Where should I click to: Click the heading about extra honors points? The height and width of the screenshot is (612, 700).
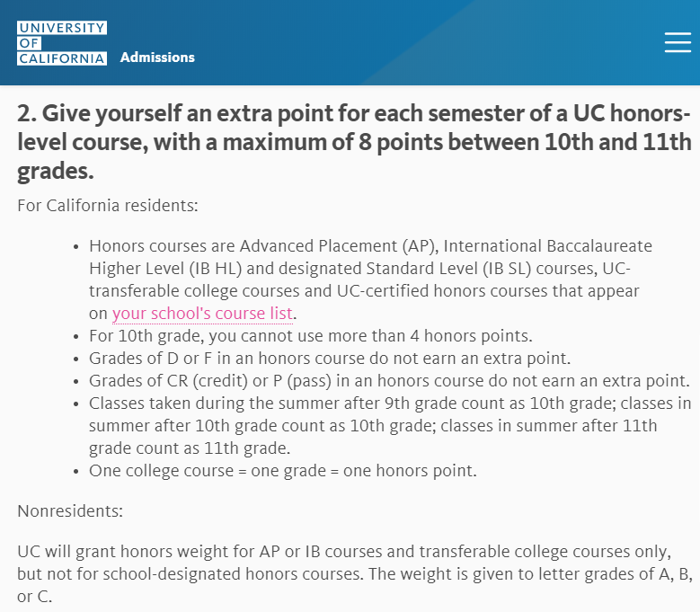pyautogui.click(x=354, y=142)
